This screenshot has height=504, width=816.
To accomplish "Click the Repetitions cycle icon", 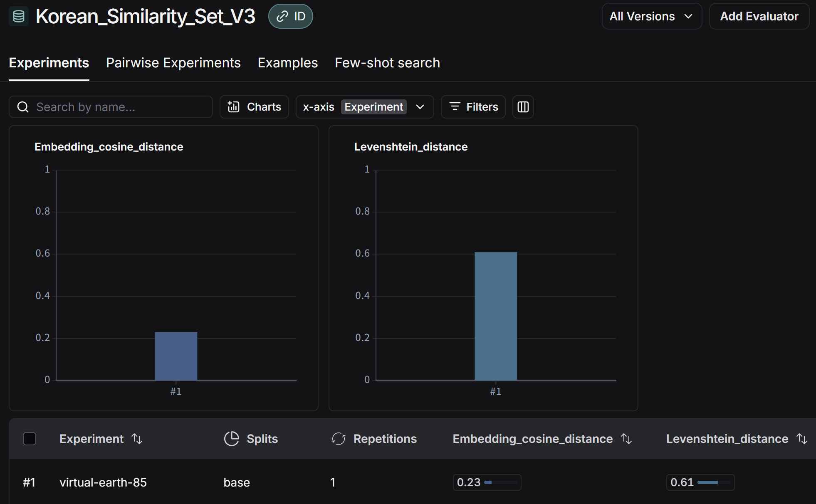I will pos(339,439).
